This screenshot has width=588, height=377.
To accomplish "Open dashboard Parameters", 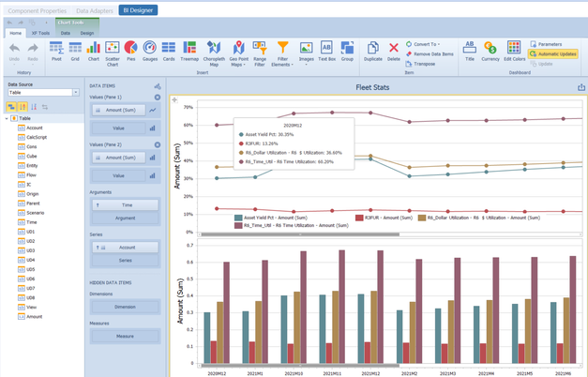I will point(546,44).
